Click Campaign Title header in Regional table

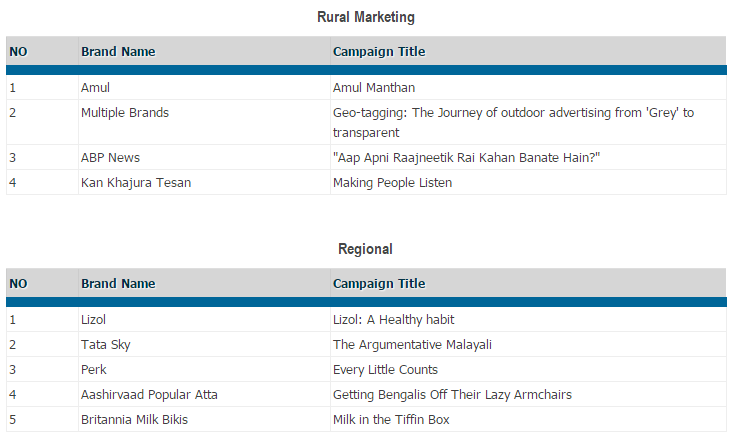379,284
